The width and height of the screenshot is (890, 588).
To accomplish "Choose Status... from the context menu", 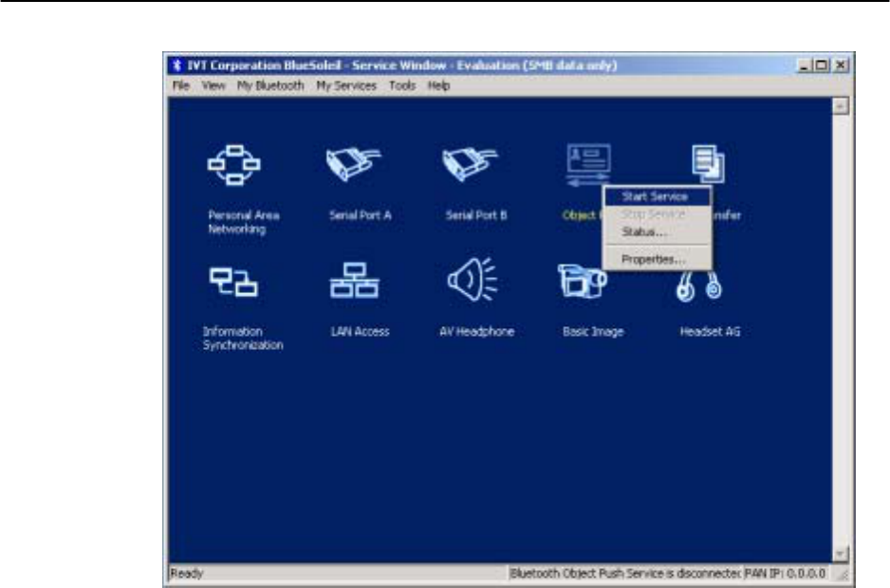I will tap(657, 231).
